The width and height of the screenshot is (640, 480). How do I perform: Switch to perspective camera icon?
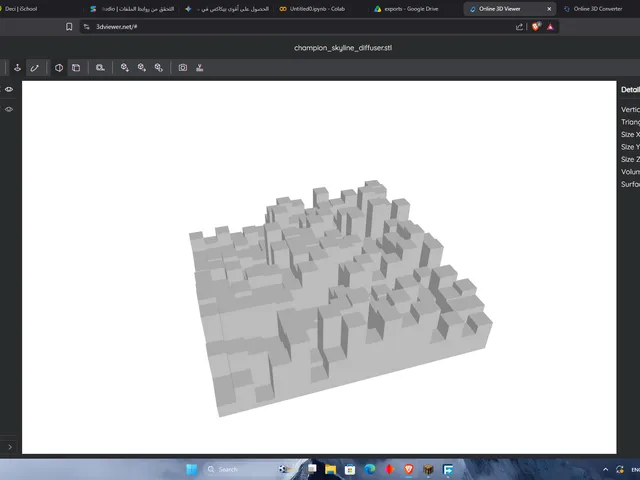pyautogui.click(x=59, y=68)
